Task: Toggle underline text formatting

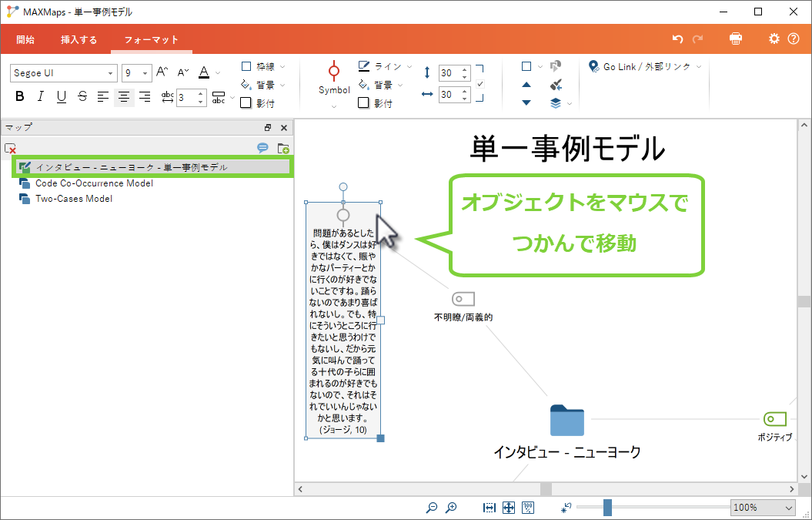Action: coord(61,96)
